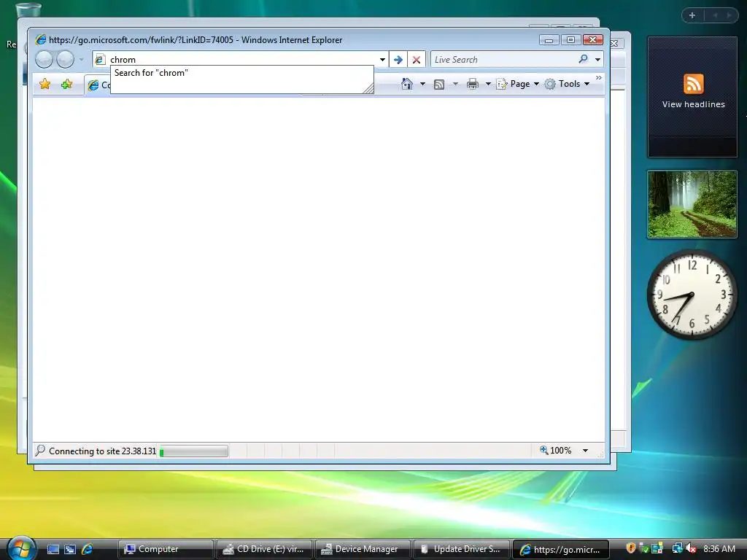
Task: Click the Live Search magnifier icon
Action: 583,59
